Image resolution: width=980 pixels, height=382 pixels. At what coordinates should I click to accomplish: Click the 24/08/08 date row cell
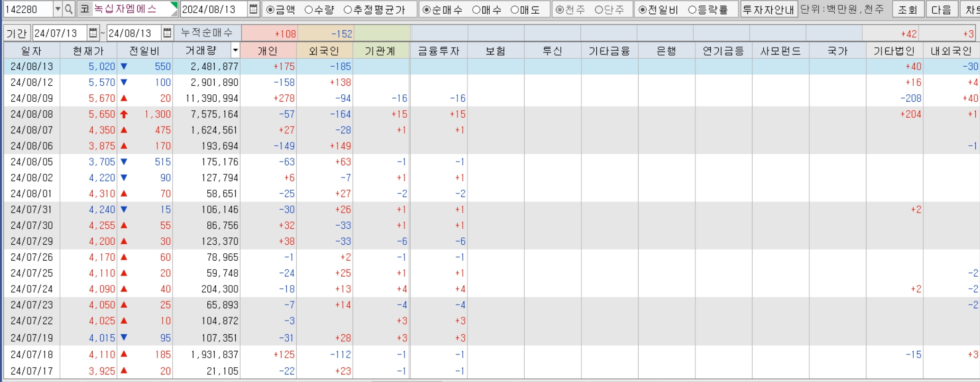tap(32, 114)
